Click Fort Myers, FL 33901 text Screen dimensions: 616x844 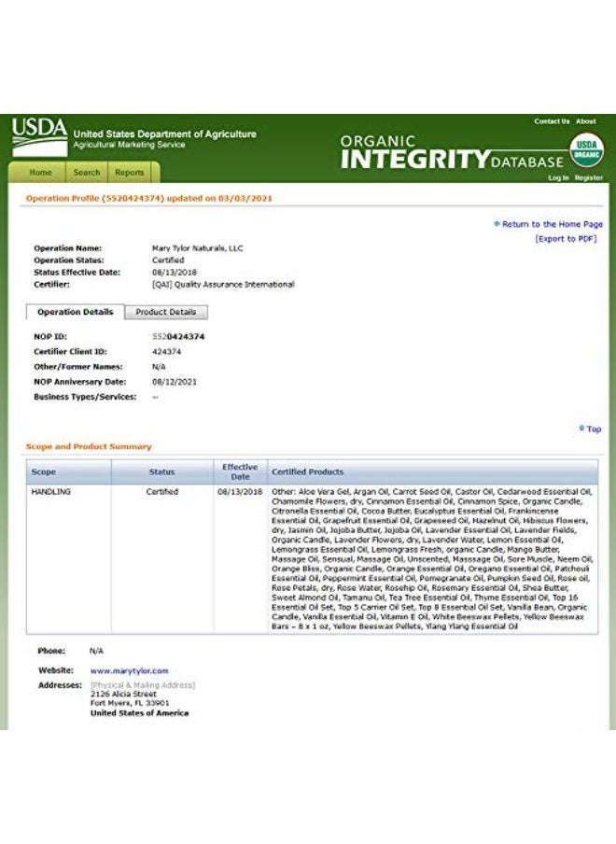tap(130, 703)
